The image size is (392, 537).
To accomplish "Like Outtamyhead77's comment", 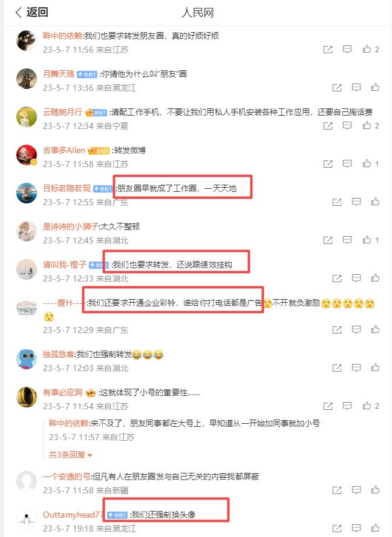I will (x=375, y=528).
